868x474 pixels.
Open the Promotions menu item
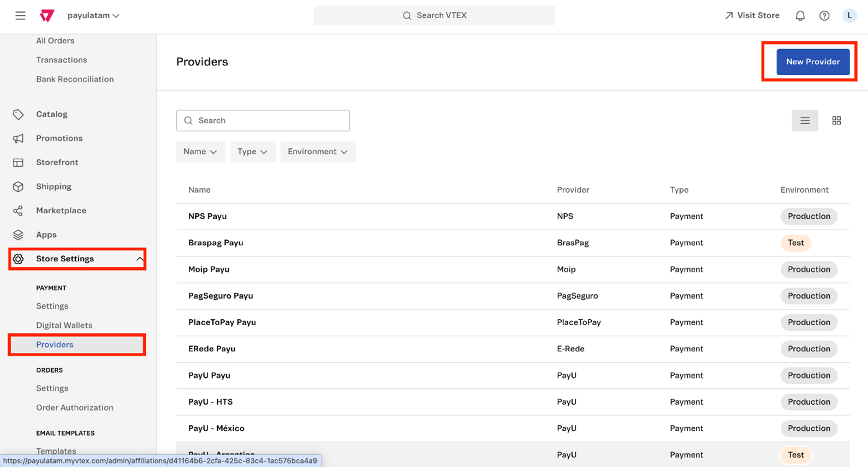tap(60, 139)
